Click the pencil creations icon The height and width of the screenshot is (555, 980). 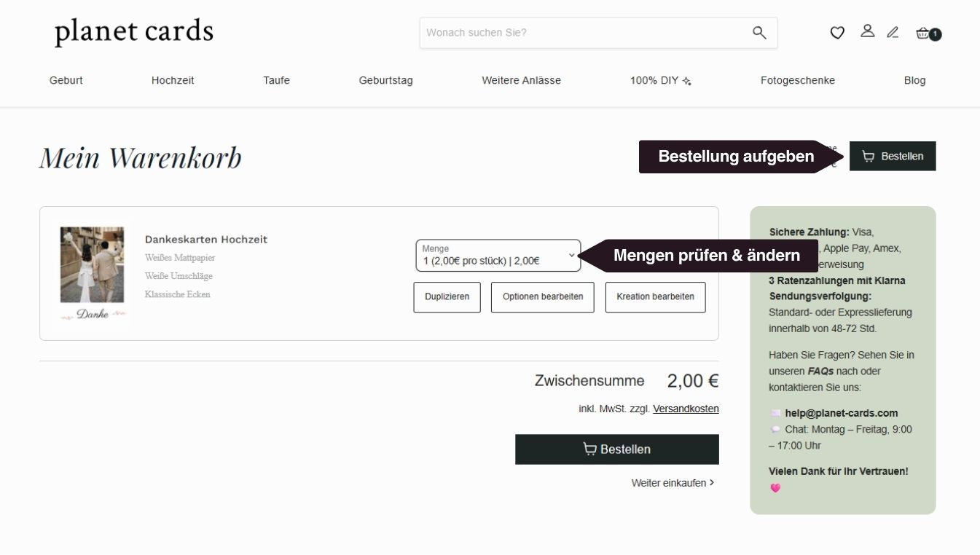pyautogui.click(x=893, y=32)
